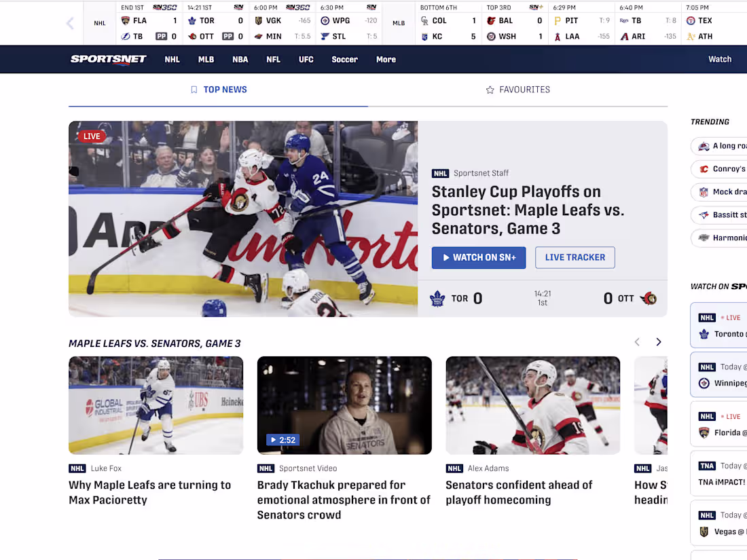Open trending Mock draft item
This screenshot has width=747, height=560.
[x=719, y=192]
